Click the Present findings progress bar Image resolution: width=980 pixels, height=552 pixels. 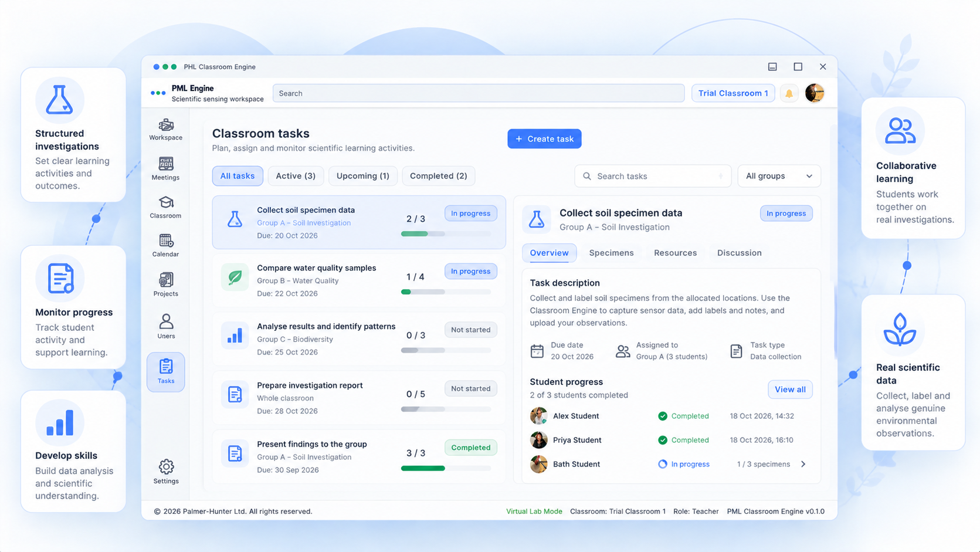pos(446,468)
